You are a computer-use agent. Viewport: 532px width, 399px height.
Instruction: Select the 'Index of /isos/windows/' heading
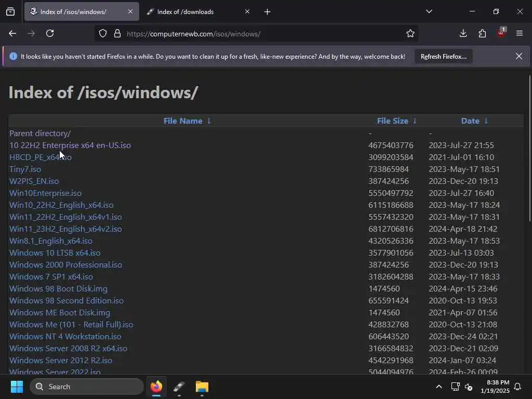point(103,92)
